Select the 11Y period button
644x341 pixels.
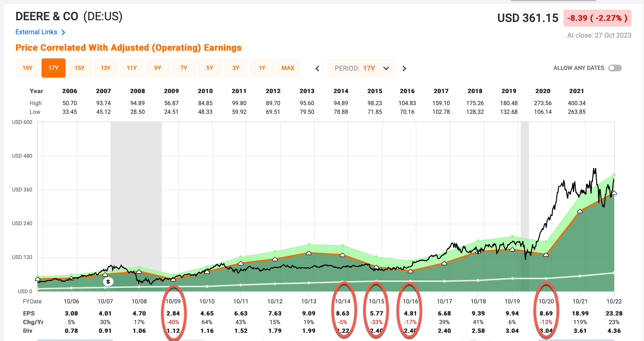(132, 68)
